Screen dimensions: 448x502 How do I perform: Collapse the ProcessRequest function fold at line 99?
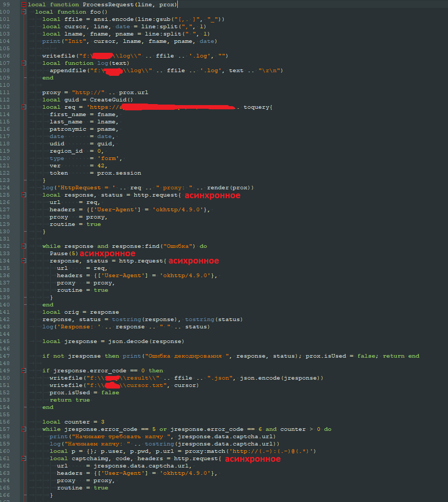pyautogui.click(x=24, y=4)
